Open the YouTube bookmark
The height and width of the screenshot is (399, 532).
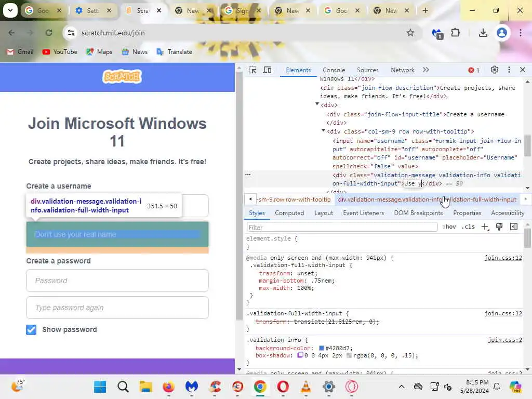pyautogui.click(x=60, y=52)
